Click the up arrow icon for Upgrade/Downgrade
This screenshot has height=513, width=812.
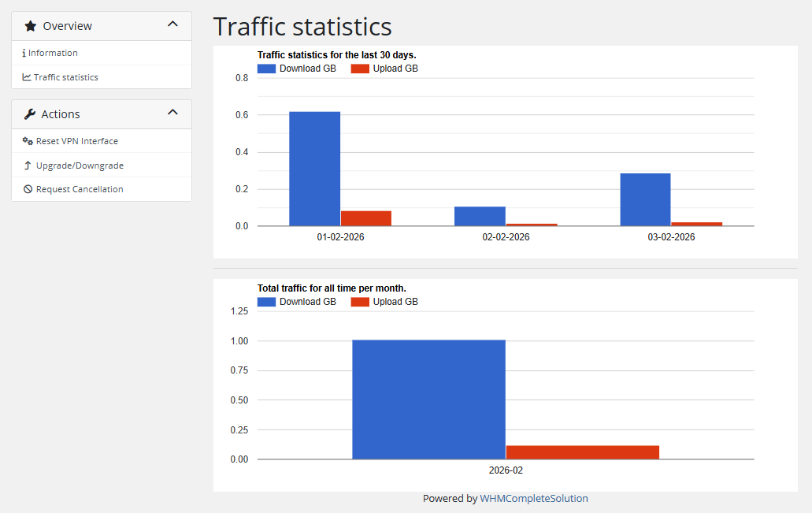tap(28, 165)
